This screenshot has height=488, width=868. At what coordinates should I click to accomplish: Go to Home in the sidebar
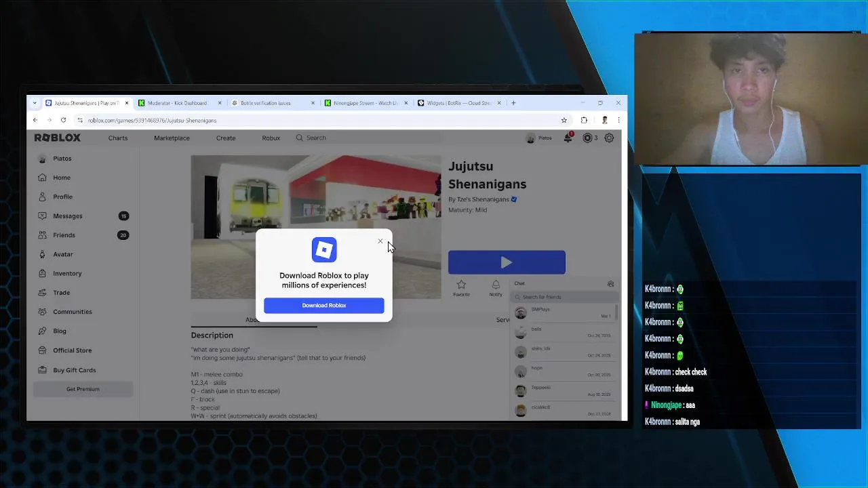[x=62, y=178]
